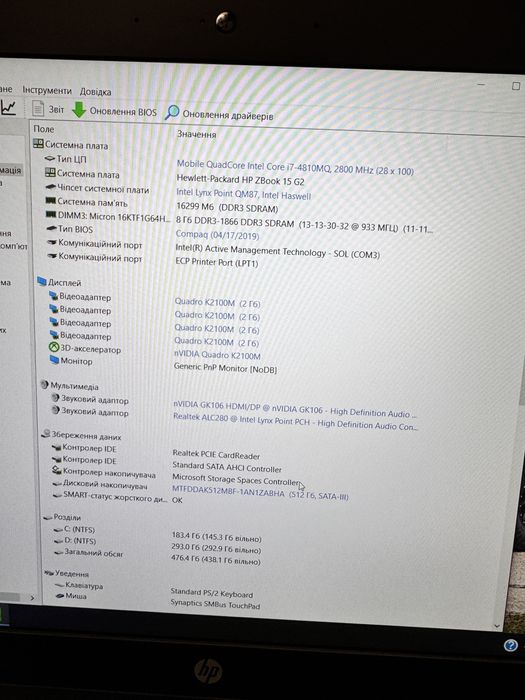Minimize the application window

point(481,84)
